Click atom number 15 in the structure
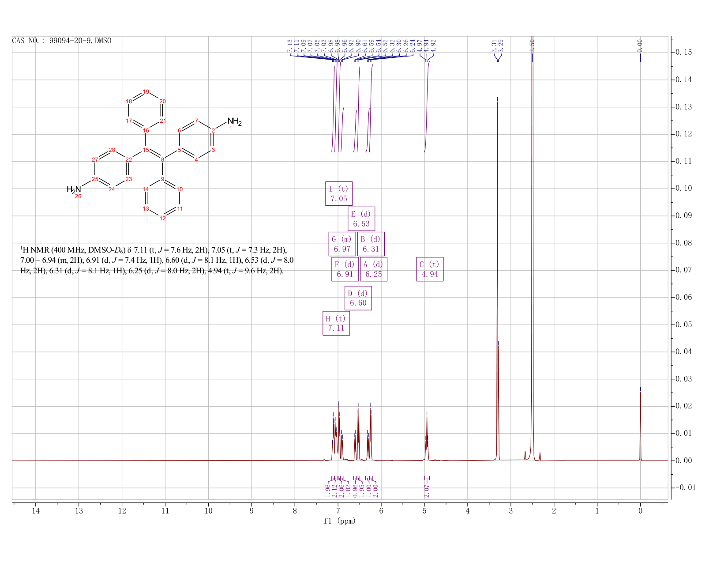This screenshot has height=563, width=728. (x=146, y=150)
